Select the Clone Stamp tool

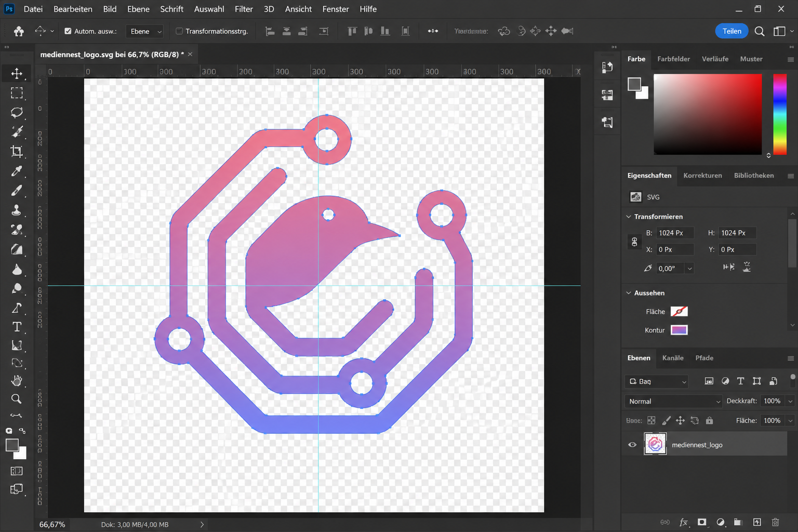[x=17, y=210]
